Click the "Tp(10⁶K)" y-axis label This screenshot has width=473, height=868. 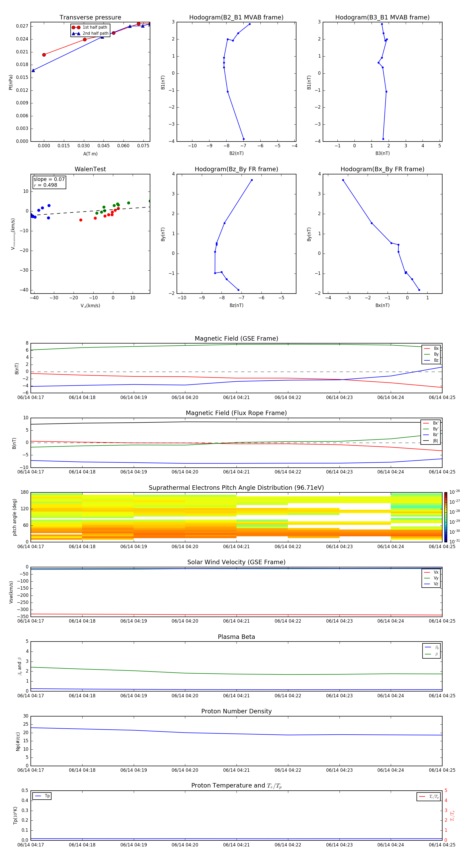pyautogui.click(x=15, y=815)
